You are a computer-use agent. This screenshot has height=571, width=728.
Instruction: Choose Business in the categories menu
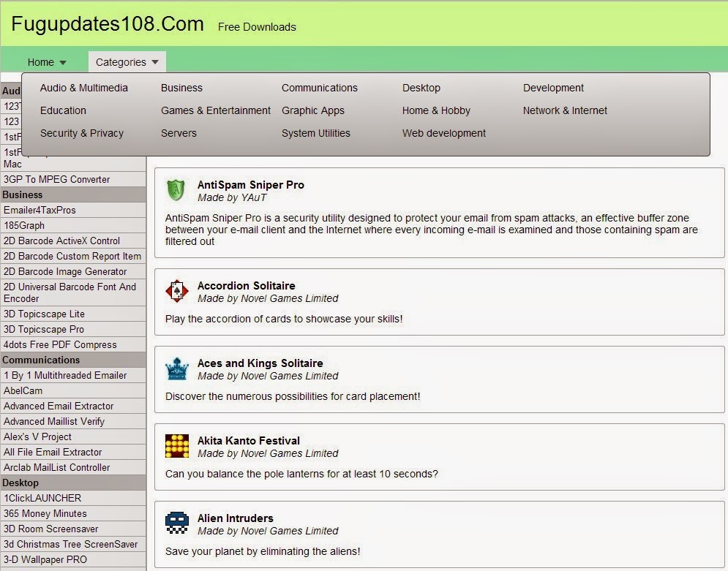[x=181, y=88]
